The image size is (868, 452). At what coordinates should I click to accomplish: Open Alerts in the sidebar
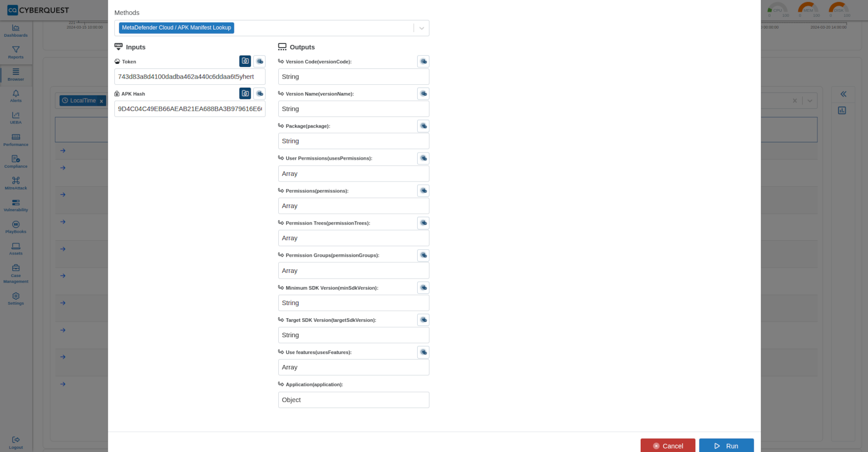(x=16, y=96)
